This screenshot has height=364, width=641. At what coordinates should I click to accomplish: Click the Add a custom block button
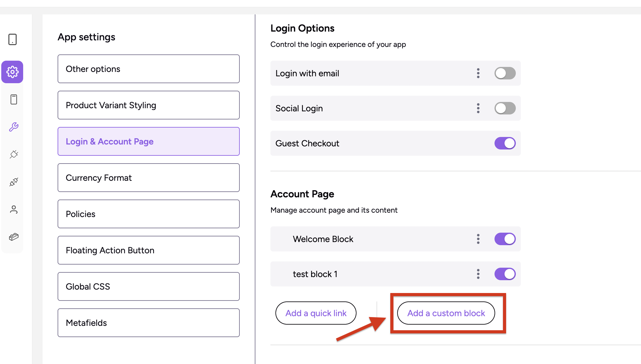pyautogui.click(x=446, y=313)
